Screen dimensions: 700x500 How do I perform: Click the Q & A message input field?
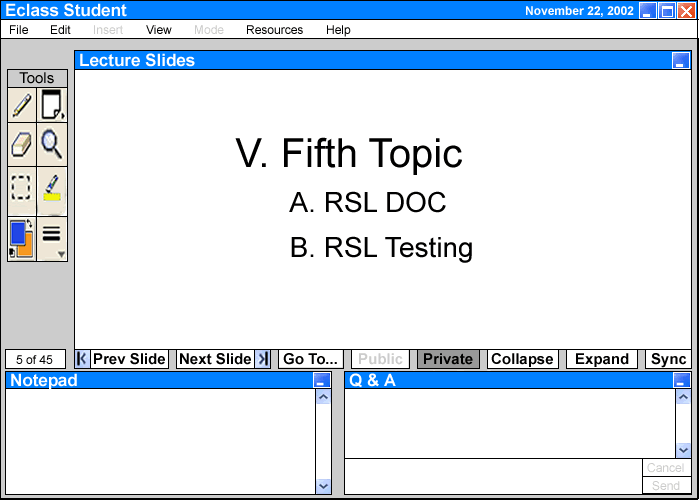pyautogui.click(x=492, y=476)
